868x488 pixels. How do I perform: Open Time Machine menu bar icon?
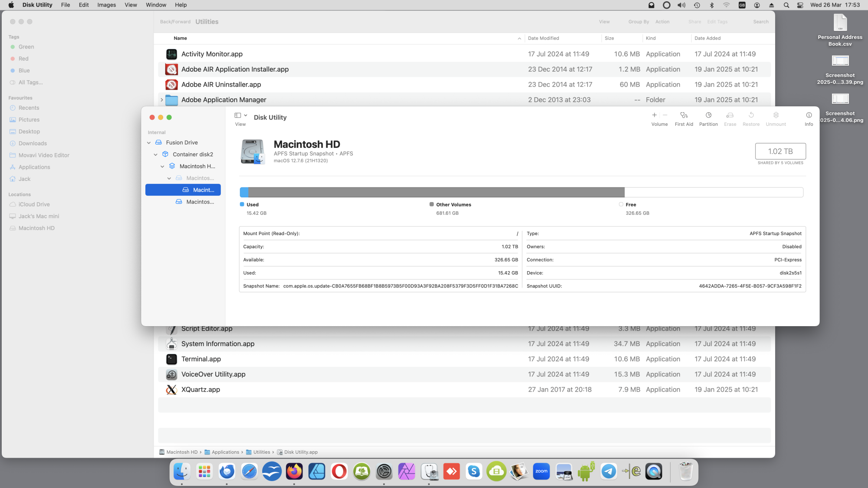697,5
